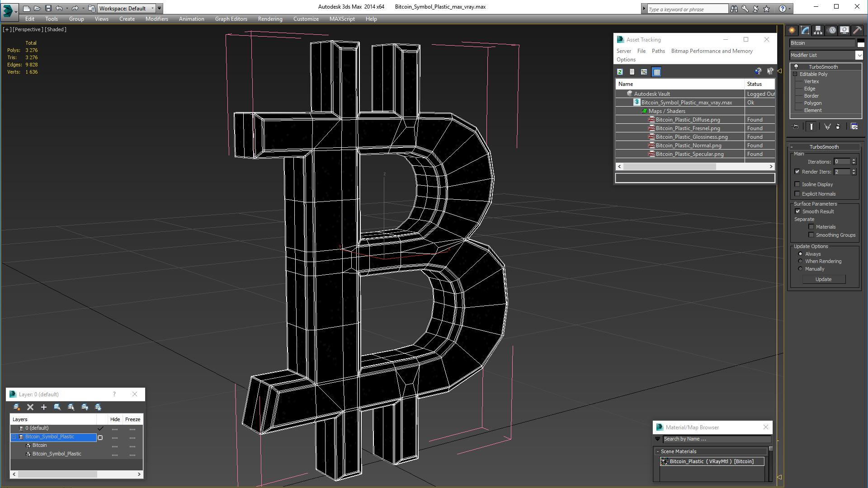Toggle current-layer box for Bitcoin_Symbol_Plastic layer
Viewport: 868px width, 488px height.
coord(100,437)
